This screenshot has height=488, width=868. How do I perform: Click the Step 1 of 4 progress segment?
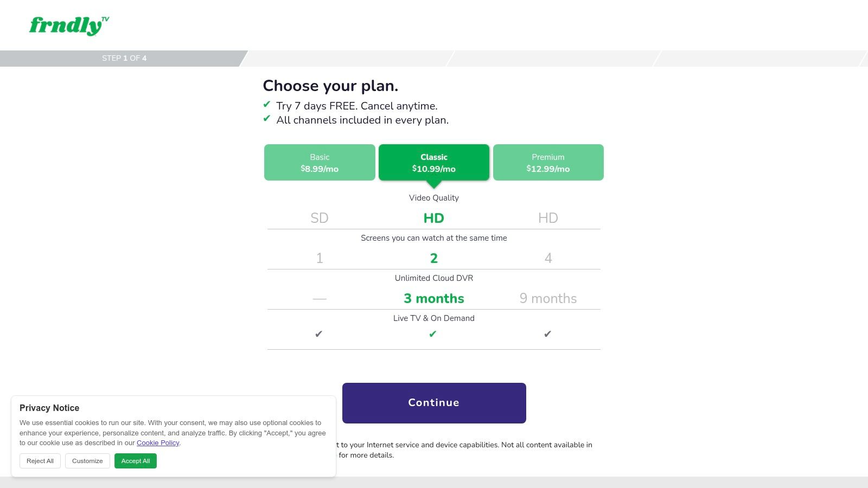coord(124,58)
